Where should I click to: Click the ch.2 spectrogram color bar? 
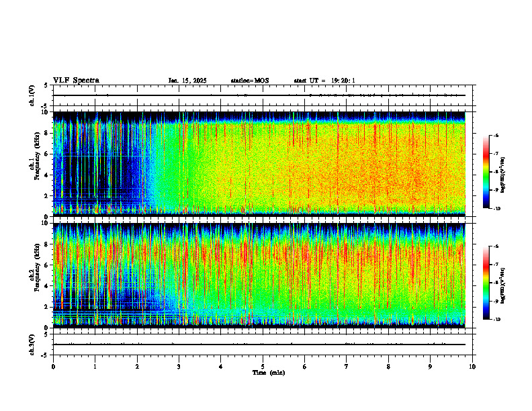tap(486, 283)
